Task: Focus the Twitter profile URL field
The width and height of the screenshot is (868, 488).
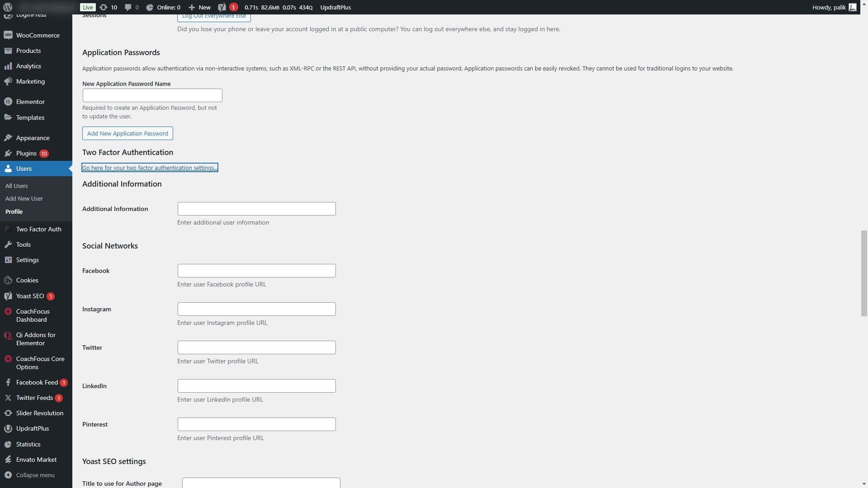Action: [256, 347]
